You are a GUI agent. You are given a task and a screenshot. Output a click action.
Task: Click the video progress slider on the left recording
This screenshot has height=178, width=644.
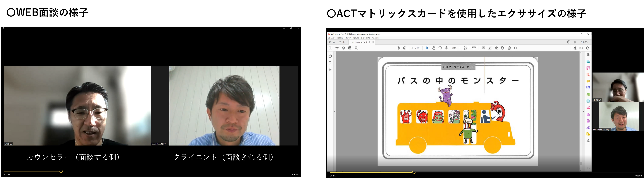point(61,171)
